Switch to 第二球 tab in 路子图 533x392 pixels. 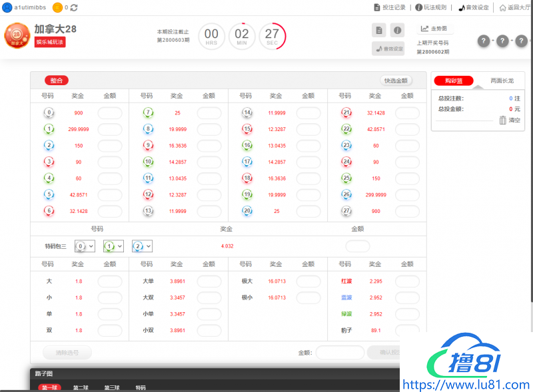[x=81, y=387]
